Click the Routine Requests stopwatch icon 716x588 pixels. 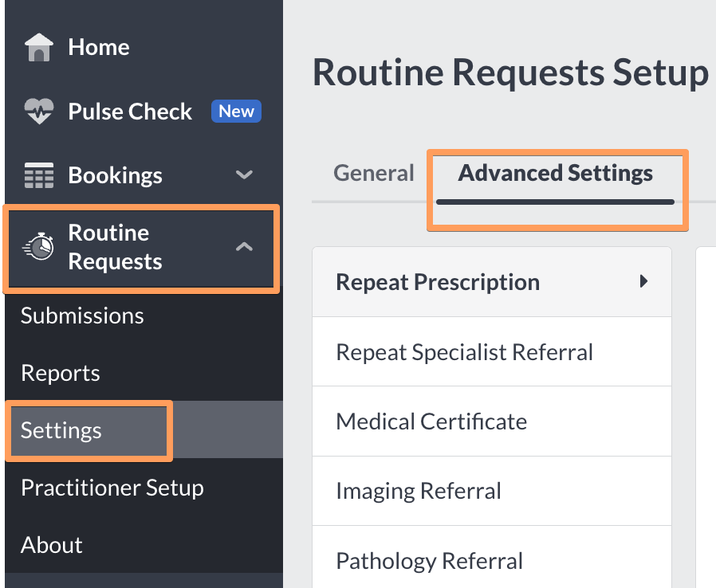click(x=38, y=246)
